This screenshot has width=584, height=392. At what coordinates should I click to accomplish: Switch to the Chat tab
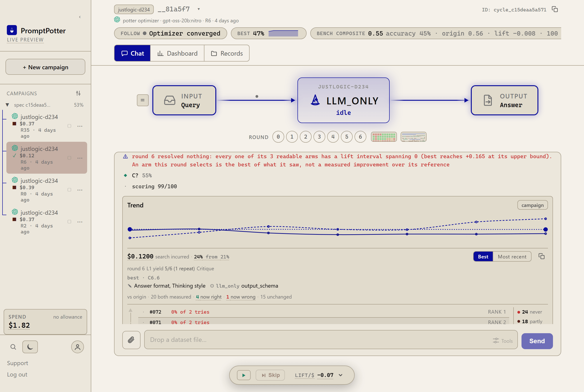[132, 53]
